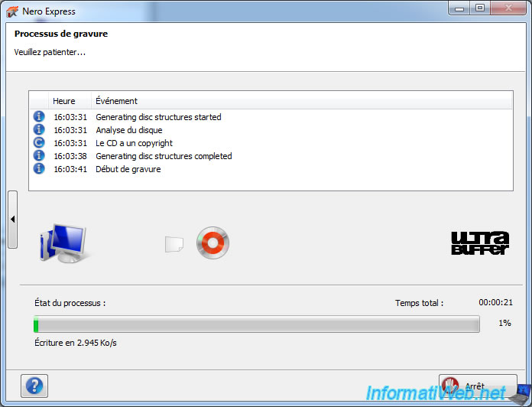Screen dimensions: 532x407
Task: Maximize the Nero Express window
Action: (x=479, y=8)
